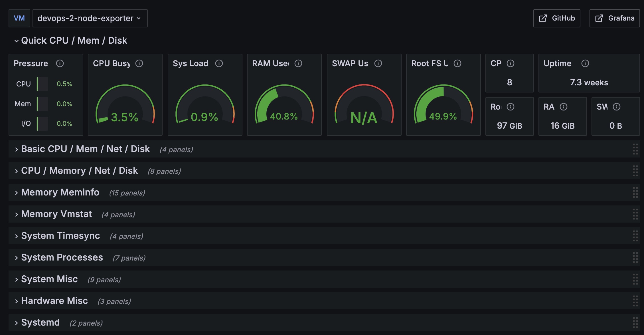Click the CPU Busy 3.5% gauge
Viewport: 644px width, 335px height.
[125, 104]
